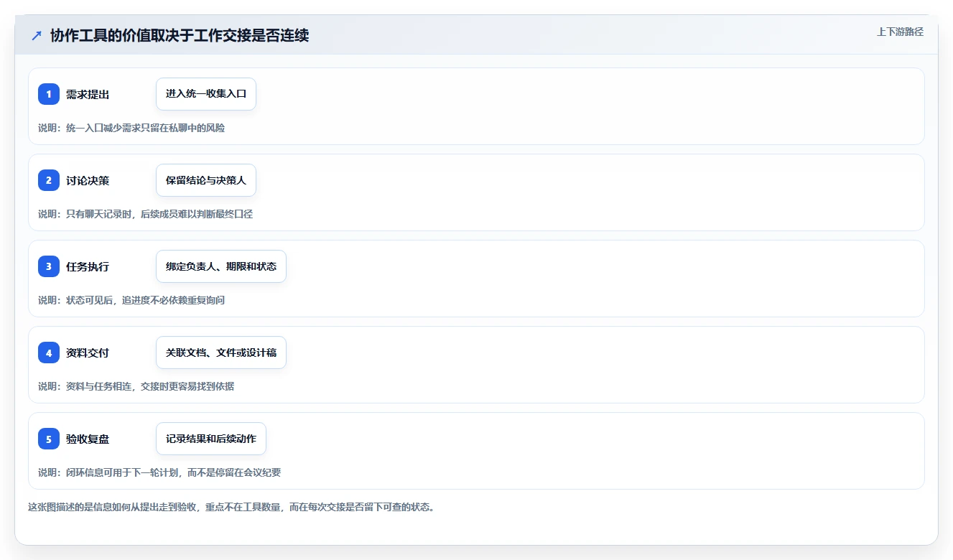Click the 任务执行 step label
Image resolution: width=953 pixels, height=560 pixels.
88,266
